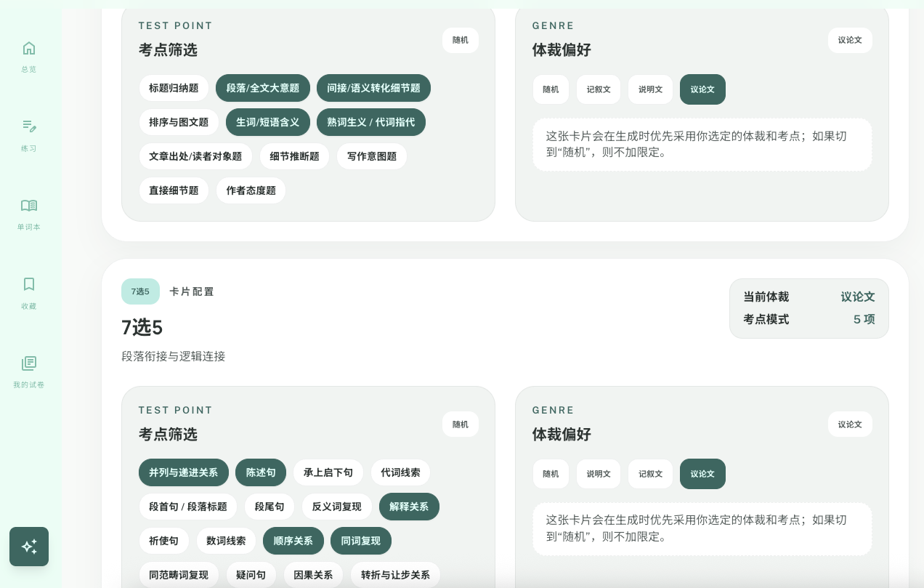
Task: Toggle 写作意图题 tag
Action: tap(372, 156)
